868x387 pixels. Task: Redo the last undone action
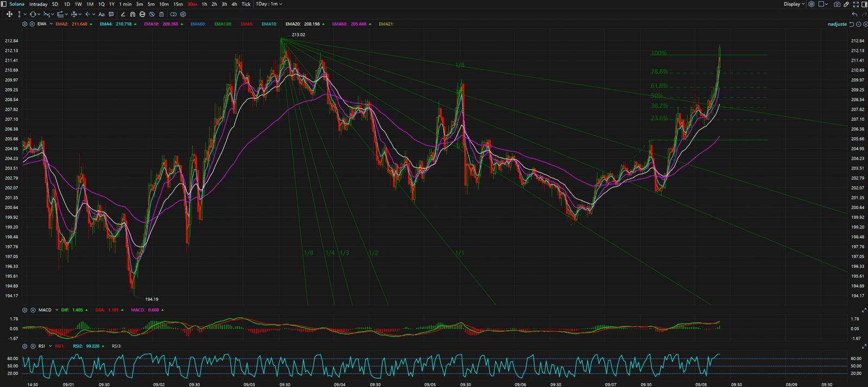864,14
